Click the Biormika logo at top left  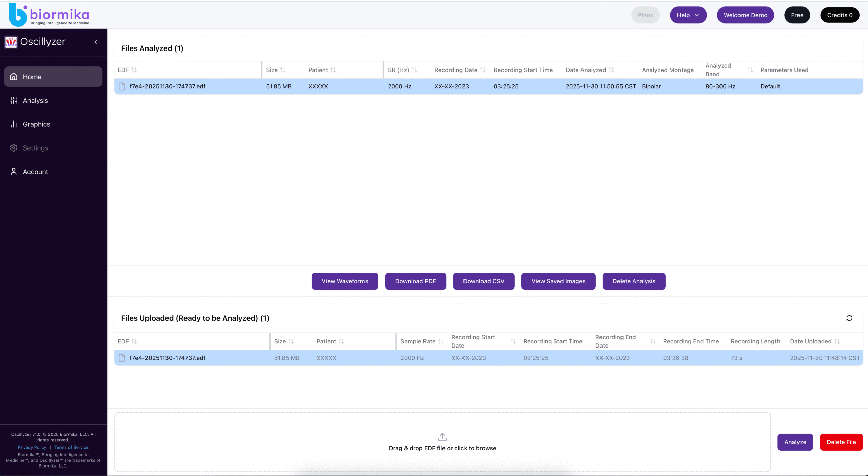(x=49, y=15)
